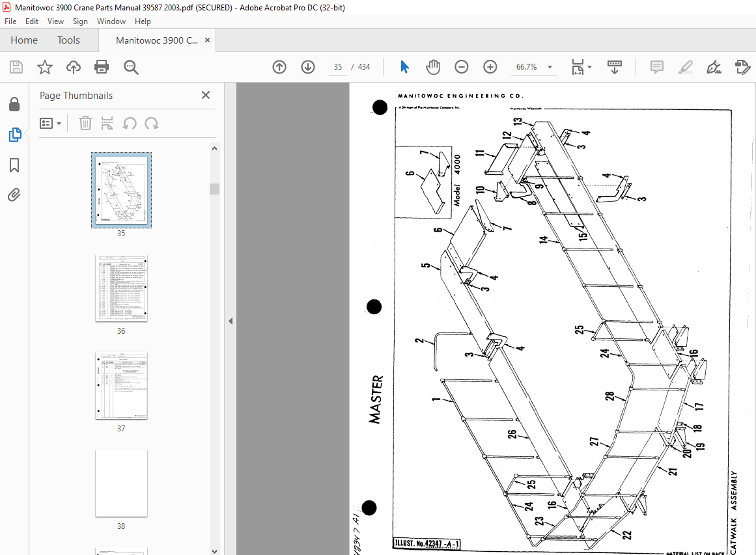Click the upload to cloud icon
The width and height of the screenshot is (756, 555).
click(x=74, y=67)
